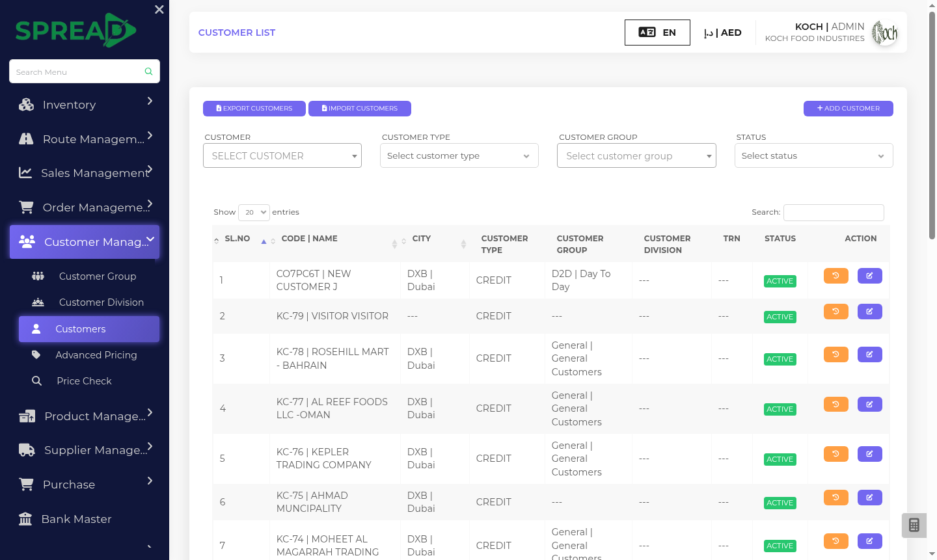The width and height of the screenshot is (937, 560).
Task: Open the Price Check submenu item
Action: click(x=89, y=381)
